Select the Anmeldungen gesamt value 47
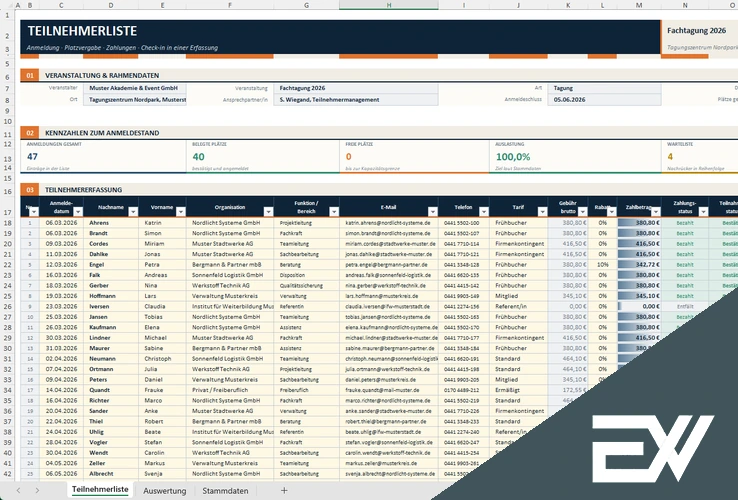738x500 pixels. 32,157
